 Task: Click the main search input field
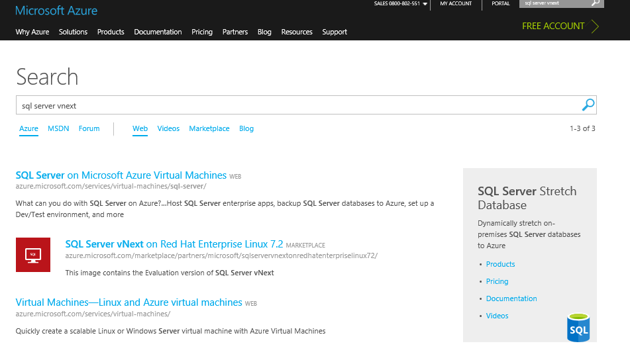pos(298,105)
